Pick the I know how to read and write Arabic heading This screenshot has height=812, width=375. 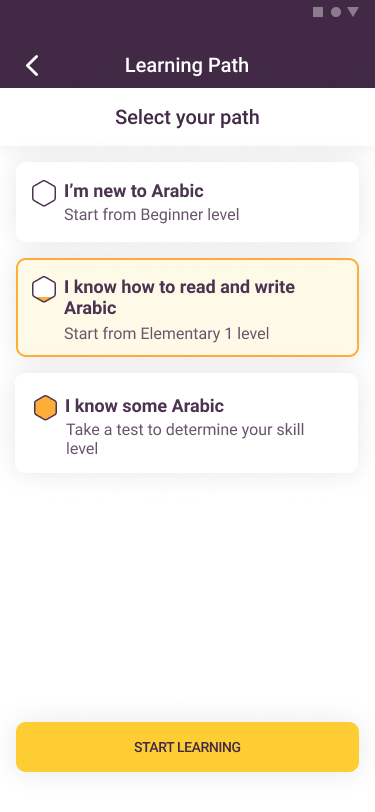tap(179, 297)
